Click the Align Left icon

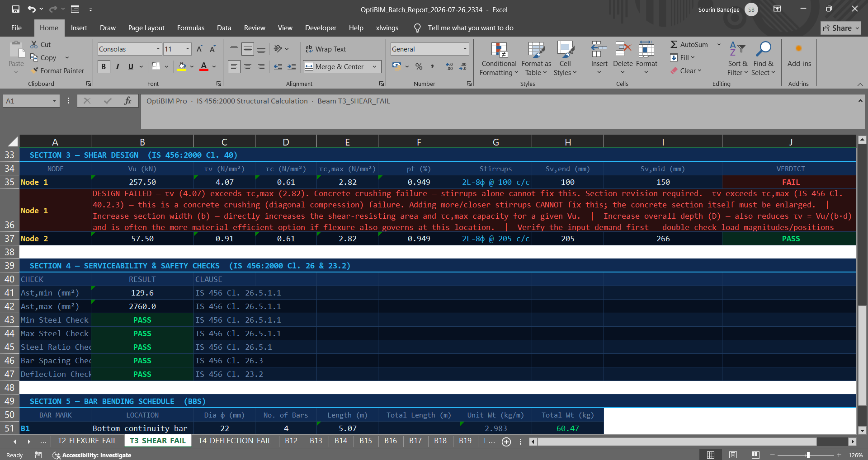(234, 66)
